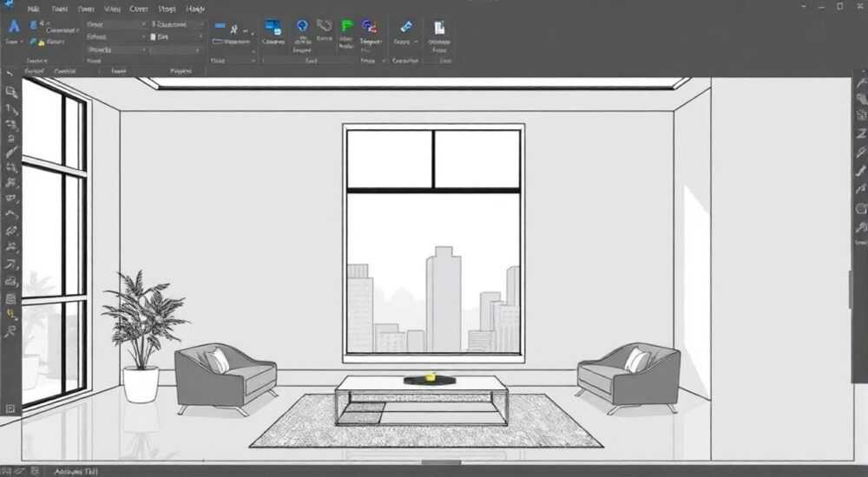Screen dimensions: 868x477
Task: Select the yellow object on the coffee table
Action: point(431,376)
